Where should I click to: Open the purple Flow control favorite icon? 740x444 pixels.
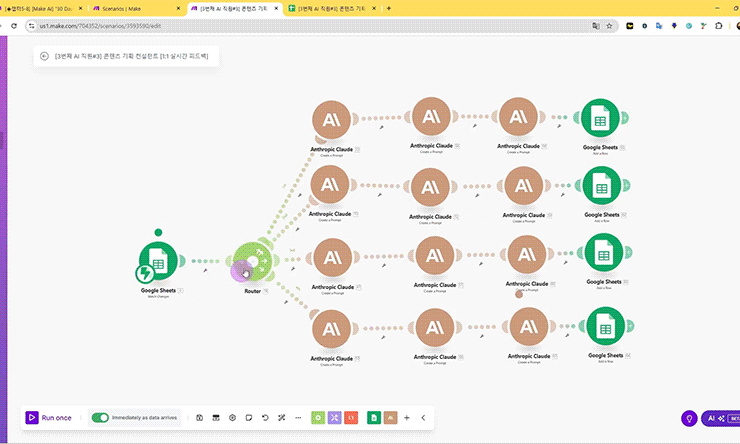click(x=335, y=418)
